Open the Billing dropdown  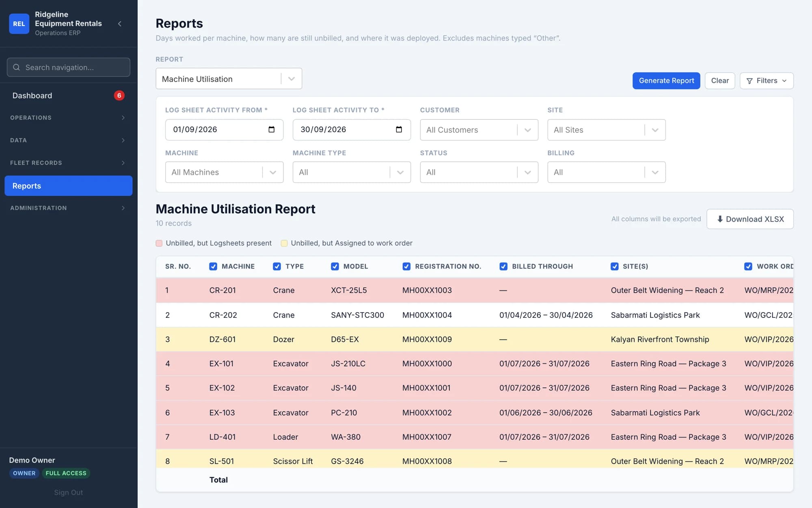(607, 172)
